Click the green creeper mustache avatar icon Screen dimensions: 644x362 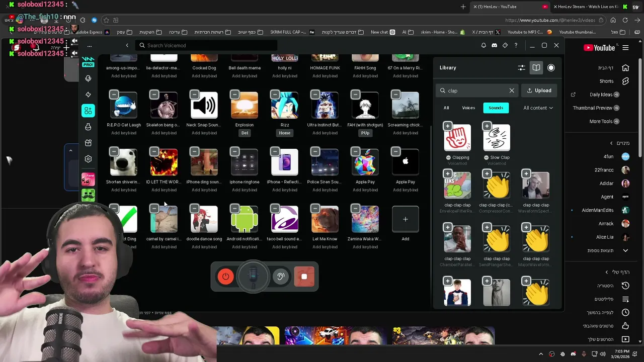(x=88, y=196)
